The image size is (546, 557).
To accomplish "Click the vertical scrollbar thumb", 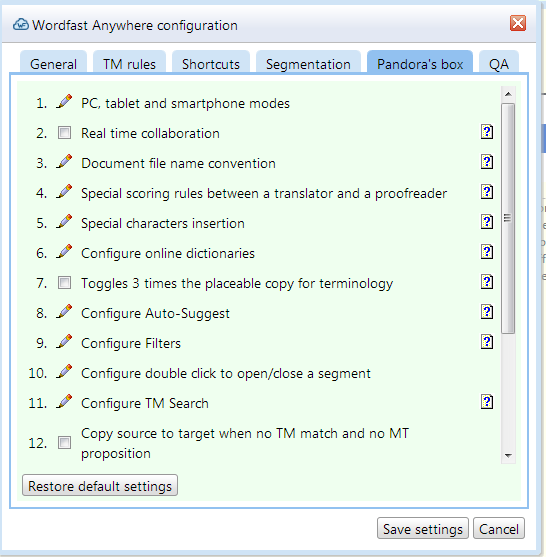I will pos(508,218).
